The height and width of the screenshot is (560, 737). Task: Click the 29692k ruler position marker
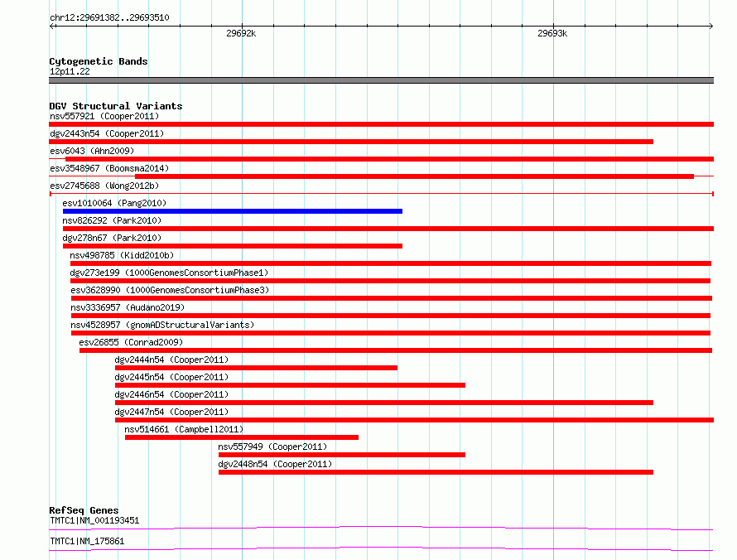click(241, 33)
